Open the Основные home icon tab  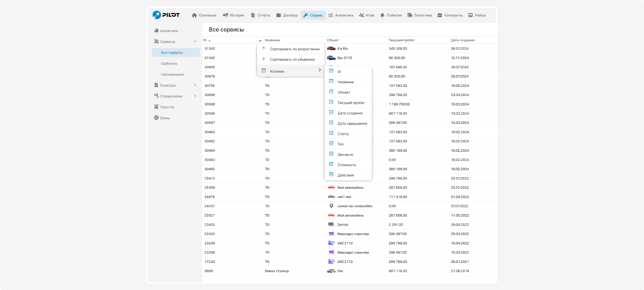click(195, 15)
